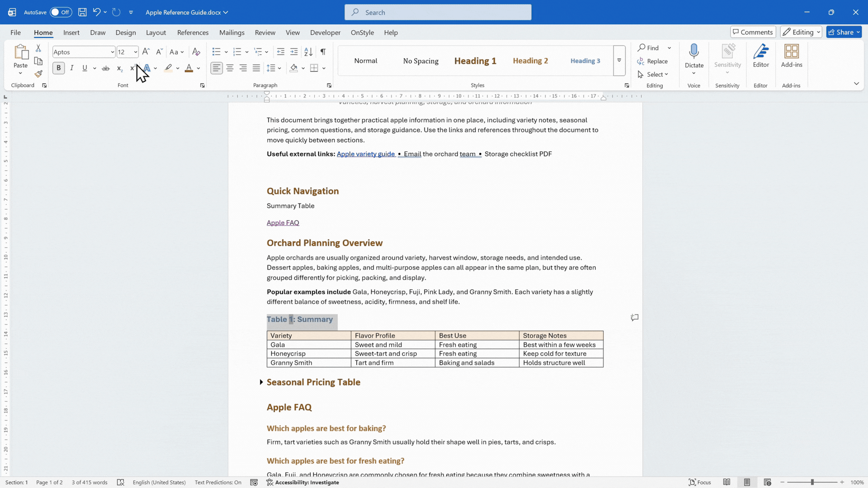Increase font size with grow font icon
This screenshot has height=488, width=868.
[x=146, y=52]
